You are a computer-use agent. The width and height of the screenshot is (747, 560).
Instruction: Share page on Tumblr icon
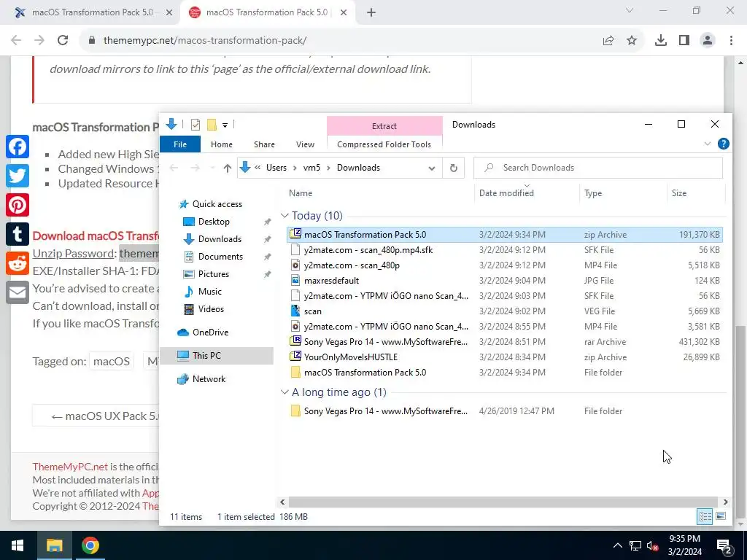18,234
